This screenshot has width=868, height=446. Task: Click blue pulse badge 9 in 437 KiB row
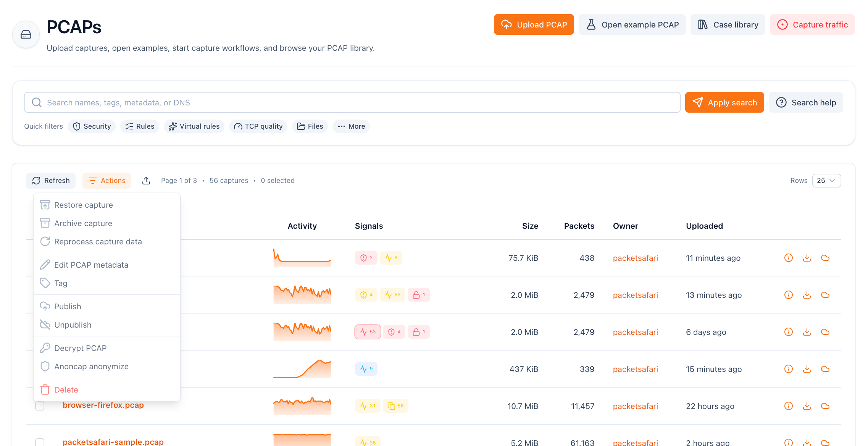pyautogui.click(x=366, y=369)
